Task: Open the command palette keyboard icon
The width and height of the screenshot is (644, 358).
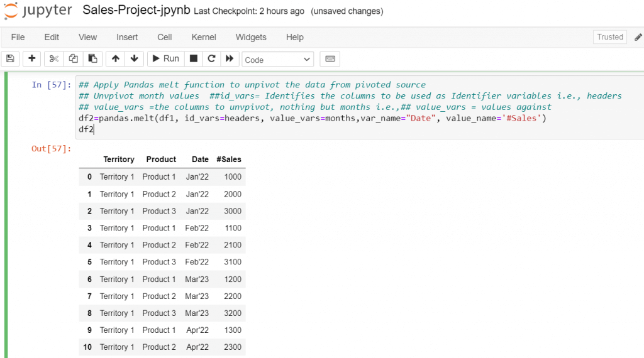Action: 330,59
